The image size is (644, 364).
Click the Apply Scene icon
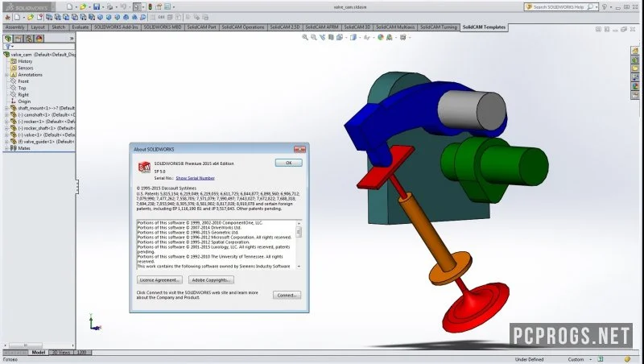pos(389,37)
